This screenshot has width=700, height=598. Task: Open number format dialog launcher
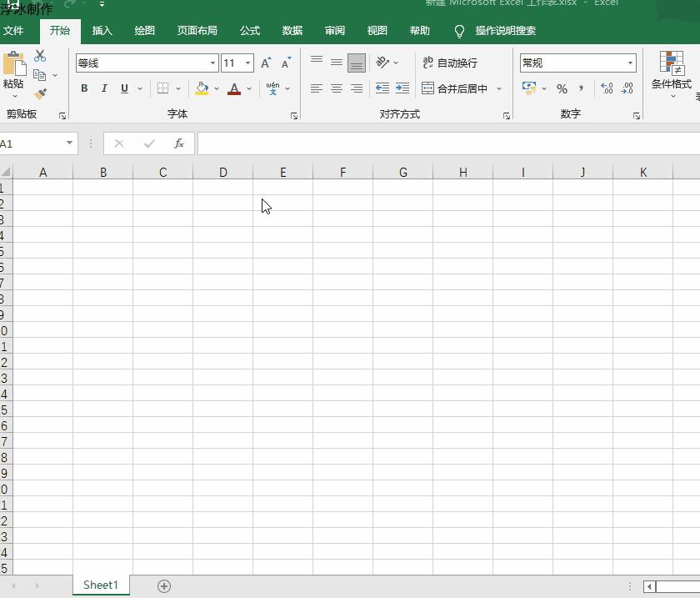(636, 116)
